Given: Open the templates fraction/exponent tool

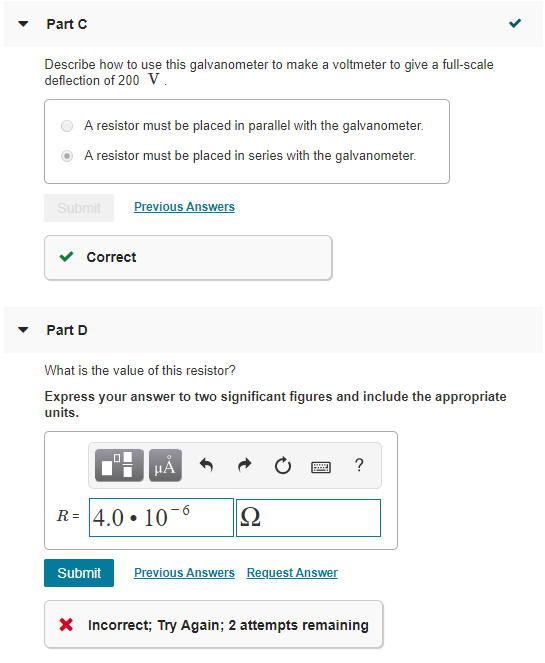Looking at the screenshot, I should tap(119, 465).
